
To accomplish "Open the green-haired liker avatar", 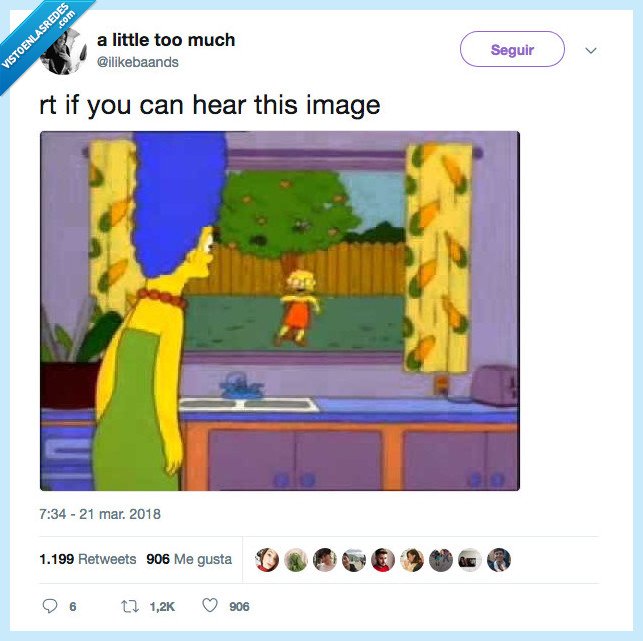I will [296, 560].
